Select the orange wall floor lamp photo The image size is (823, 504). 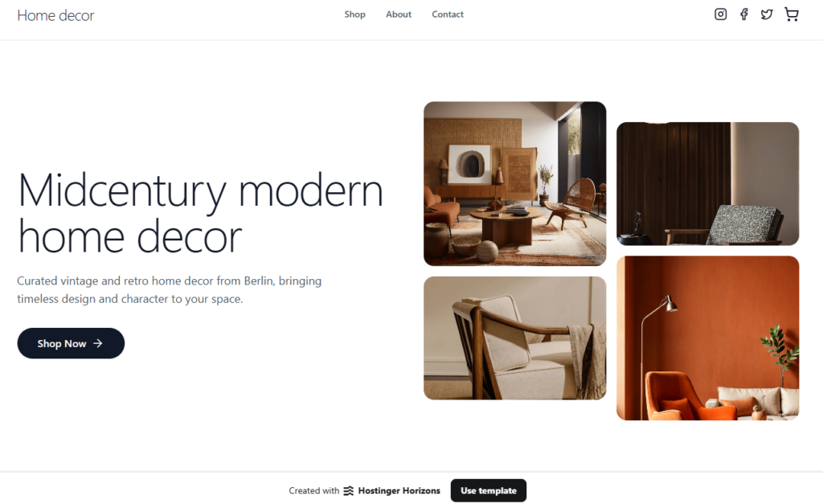[707, 338]
